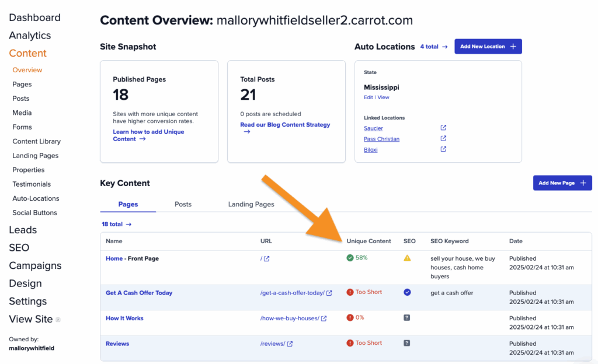598x364 pixels.
Task: Switch to Posts tab in Key Content
Action: pyautogui.click(x=183, y=204)
